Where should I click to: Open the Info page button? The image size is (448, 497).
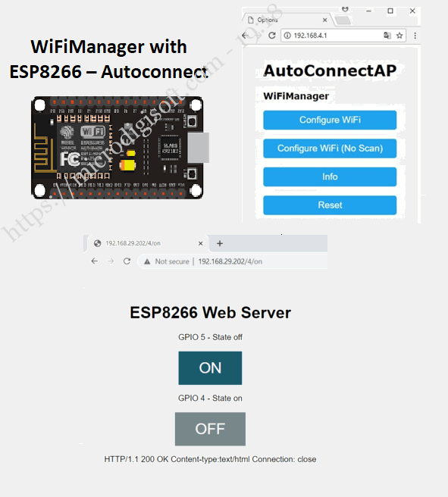coord(330,177)
